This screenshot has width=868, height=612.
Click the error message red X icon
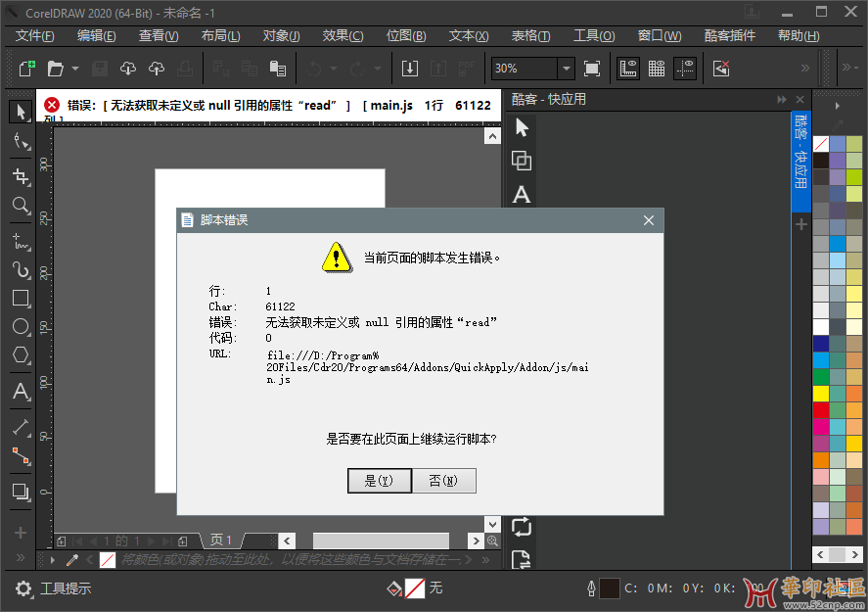tap(52, 105)
